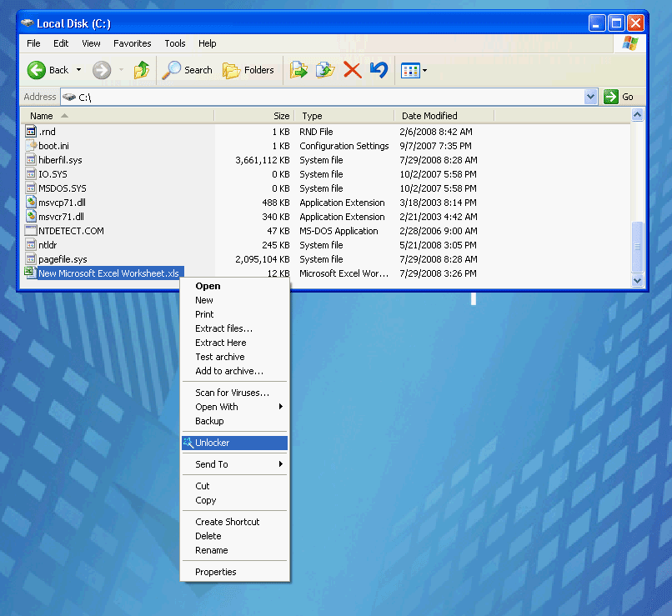Click the Move To toolbar icon
This screenshot has width=672, height=616.
pos(298,70)
